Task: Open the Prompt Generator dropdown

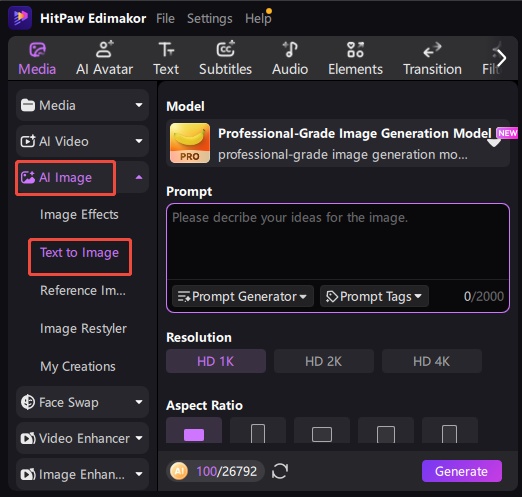Action: (x=243, y=296)
